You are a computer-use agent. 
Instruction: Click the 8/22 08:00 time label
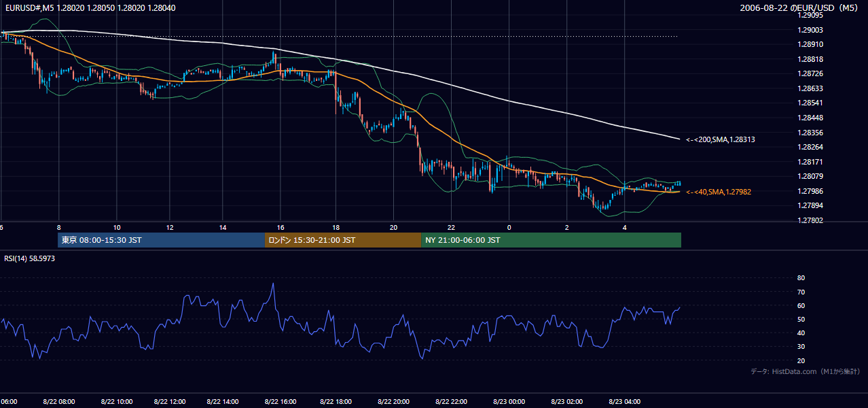tap(59, 402)
